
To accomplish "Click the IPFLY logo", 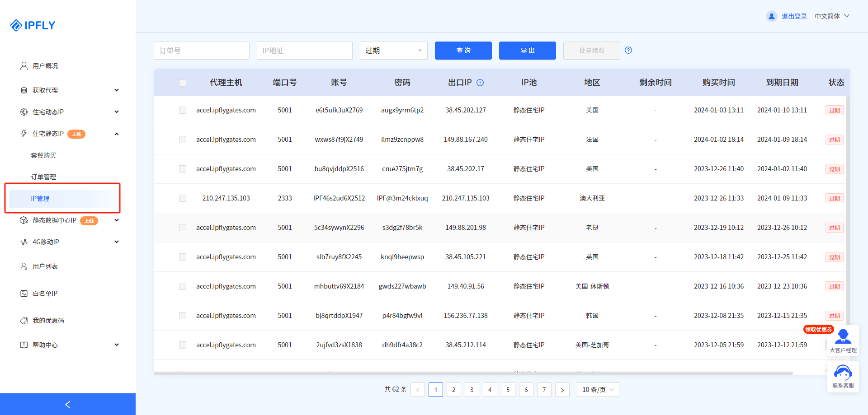I will click(33, 25).
